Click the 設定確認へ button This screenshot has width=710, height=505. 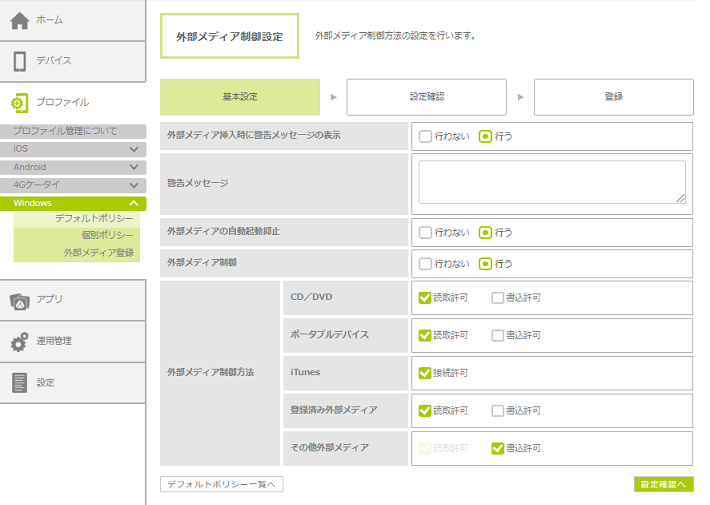[663, 484]
